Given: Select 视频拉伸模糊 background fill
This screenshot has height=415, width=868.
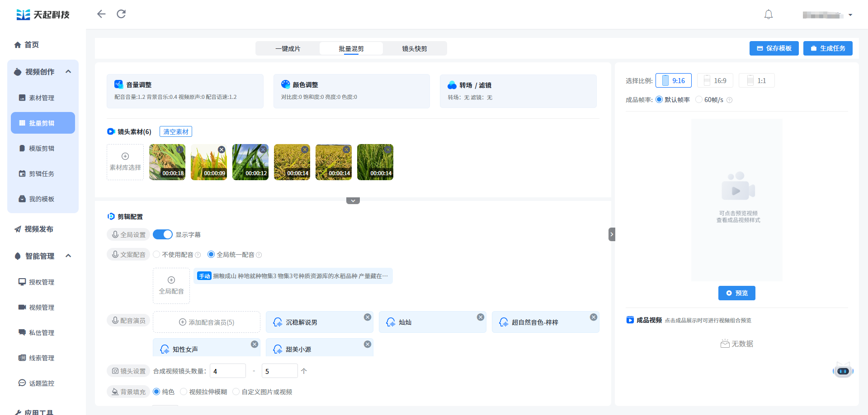Looking at the screenshot, I should [x=184, y=392].
